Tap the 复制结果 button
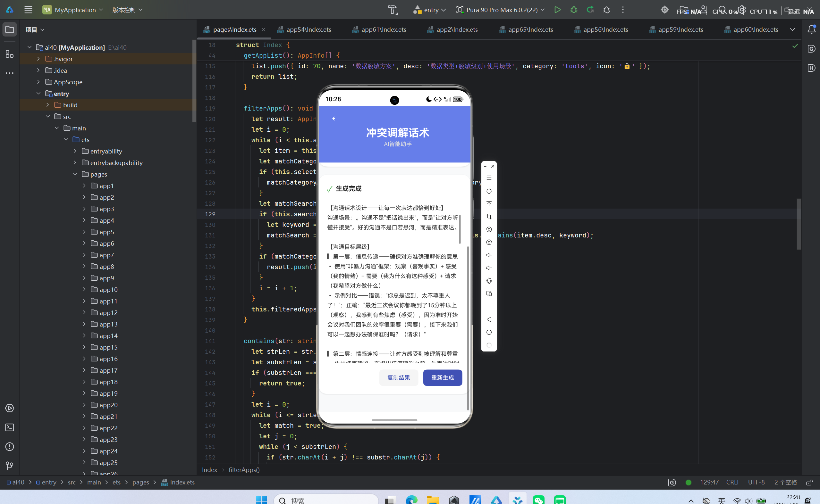The width and height of the screenshot is (820, 504). (x=398, y=377)
